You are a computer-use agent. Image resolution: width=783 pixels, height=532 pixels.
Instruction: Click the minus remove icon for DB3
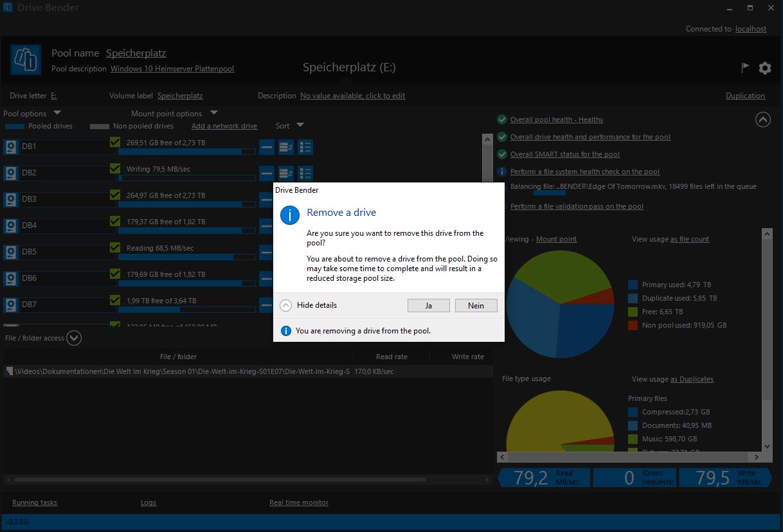[x=266, y=200]
